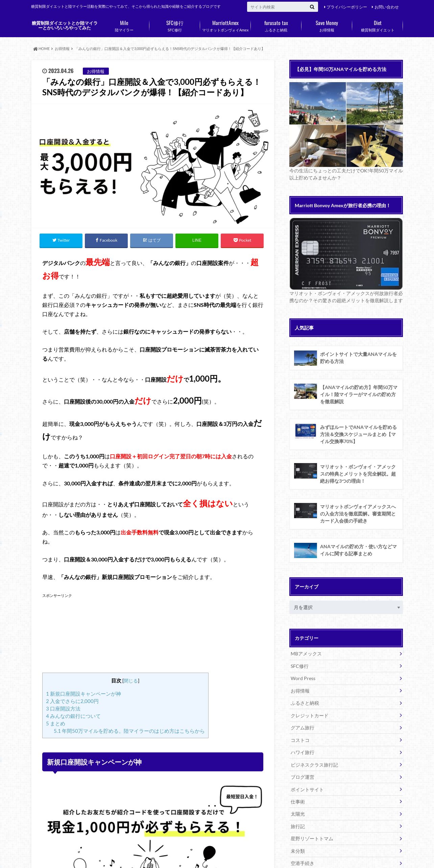Share the article via LINE

click(197, 240)
